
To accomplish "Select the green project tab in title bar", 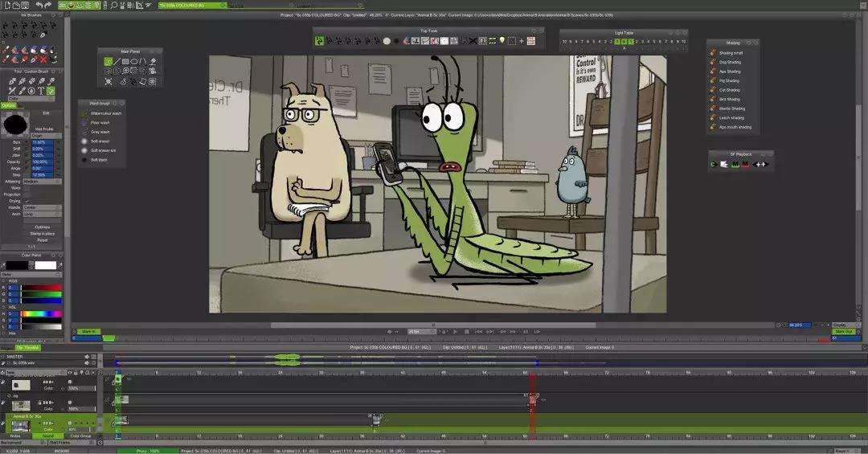I will [192, 5].
